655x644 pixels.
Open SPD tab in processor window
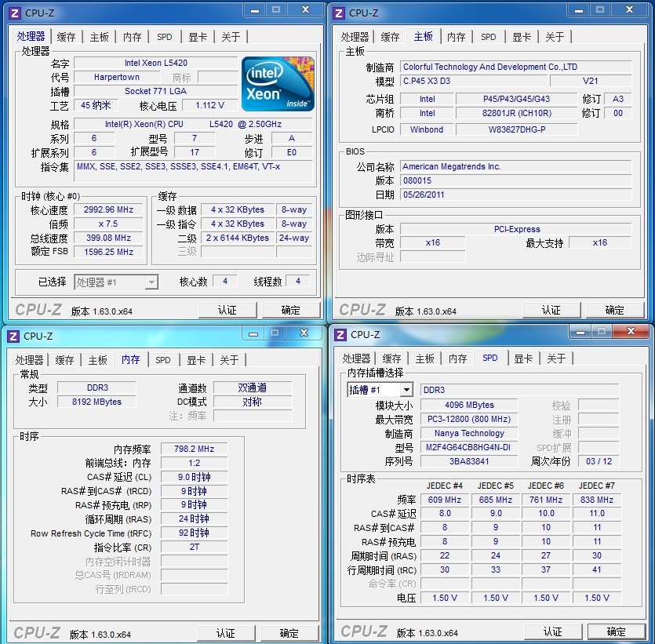click(165, 37)
